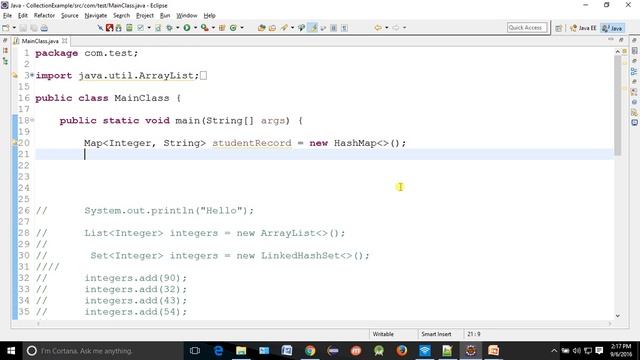Open Task View in taskbar
640x360 pixels.
[195, 351]
